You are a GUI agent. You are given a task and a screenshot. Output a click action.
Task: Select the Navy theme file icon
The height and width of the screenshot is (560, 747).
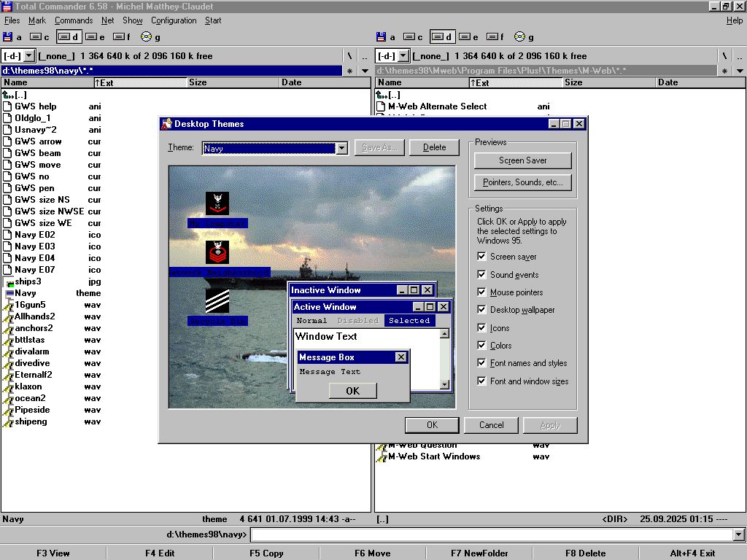(9, 293)
